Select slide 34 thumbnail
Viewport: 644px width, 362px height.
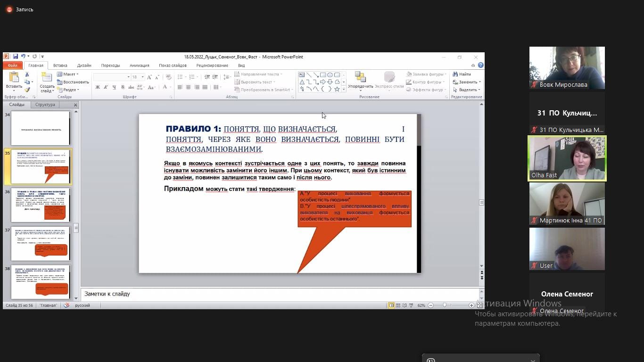[x=41, y=128]
